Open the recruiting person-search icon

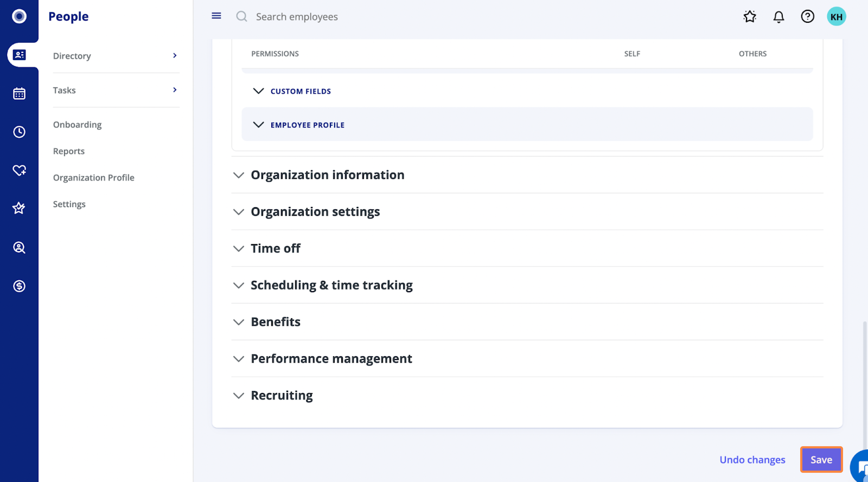tap(19, 248)
